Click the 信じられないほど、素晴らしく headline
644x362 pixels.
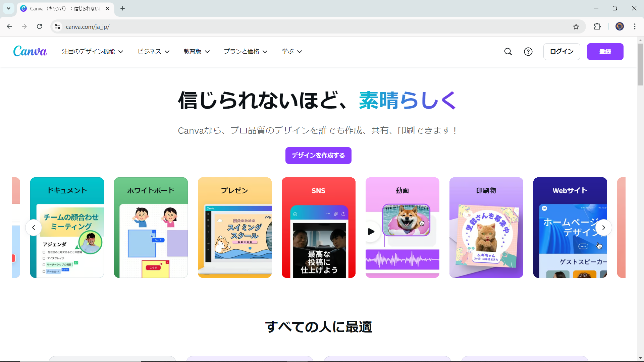tap(317, 100)
